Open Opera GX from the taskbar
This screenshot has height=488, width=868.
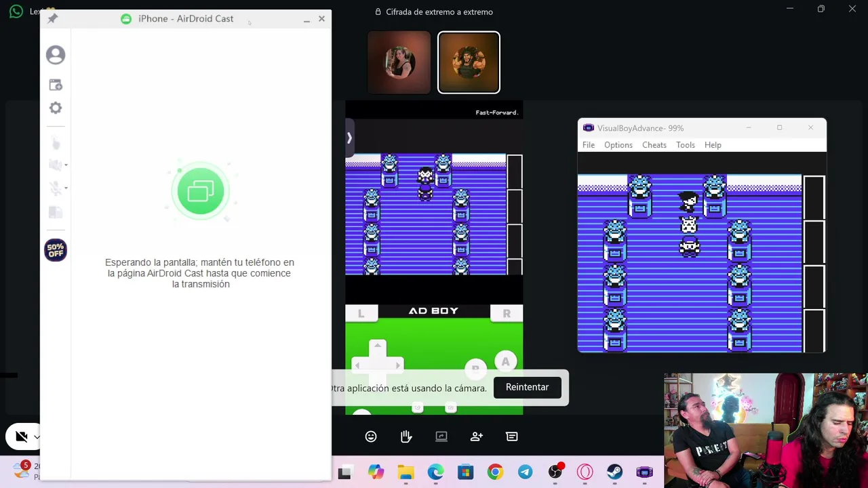click(x=585, y=472)
